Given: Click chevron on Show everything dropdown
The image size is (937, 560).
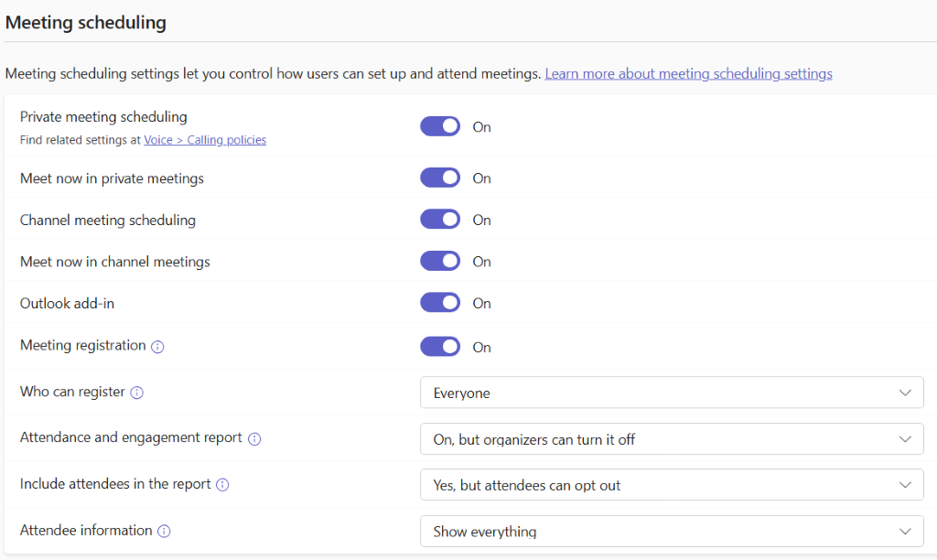Looking at the screenshot, I should [x=905, y=532].
